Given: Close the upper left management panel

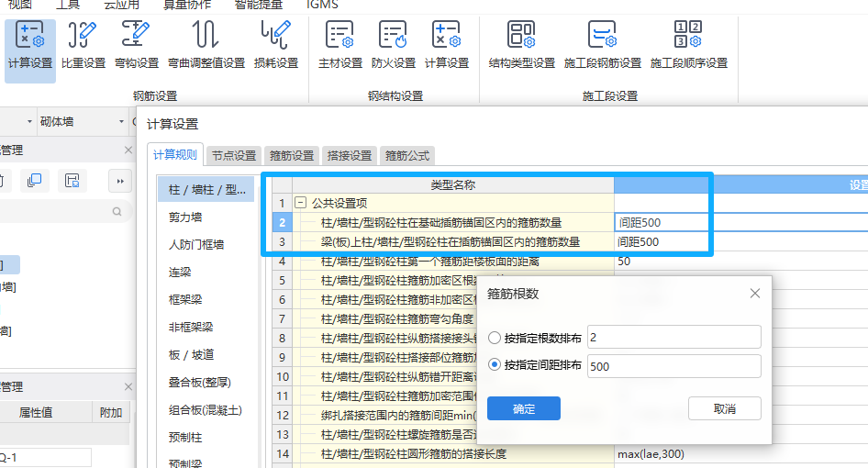Looking at the screenshot, I should (128, 150).
